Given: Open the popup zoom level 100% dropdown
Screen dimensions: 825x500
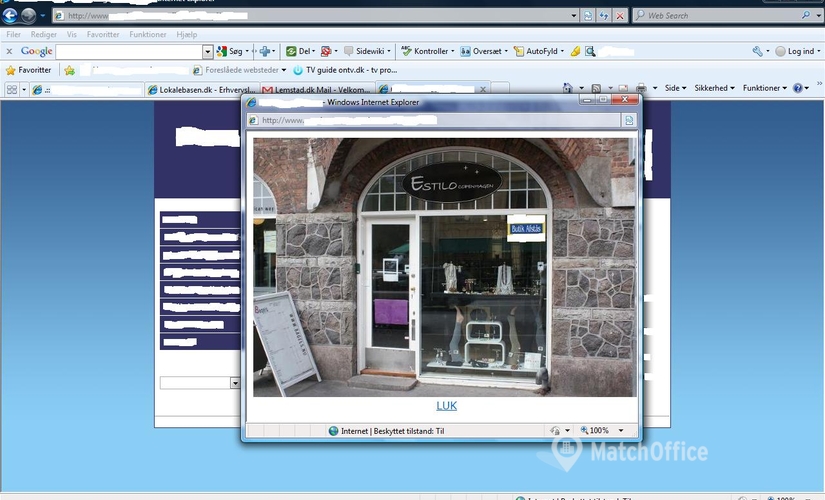Looking at the screenshot, I should (x=621, y=431).
